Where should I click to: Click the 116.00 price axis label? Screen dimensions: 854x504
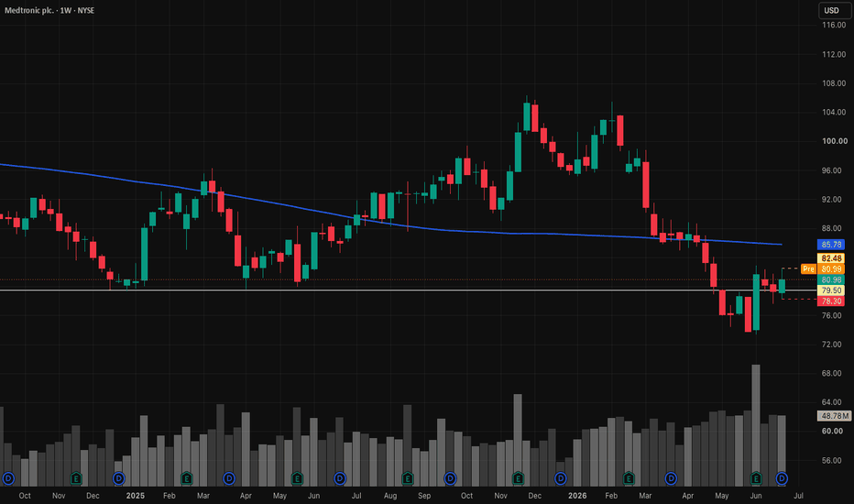click(x=833, y=25)
